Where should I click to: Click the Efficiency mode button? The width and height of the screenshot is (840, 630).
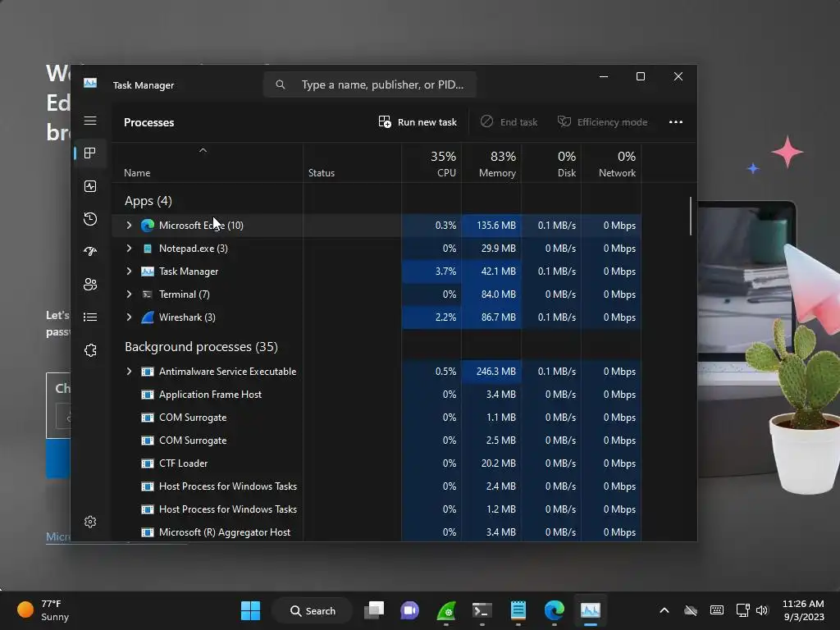[603, 122]
